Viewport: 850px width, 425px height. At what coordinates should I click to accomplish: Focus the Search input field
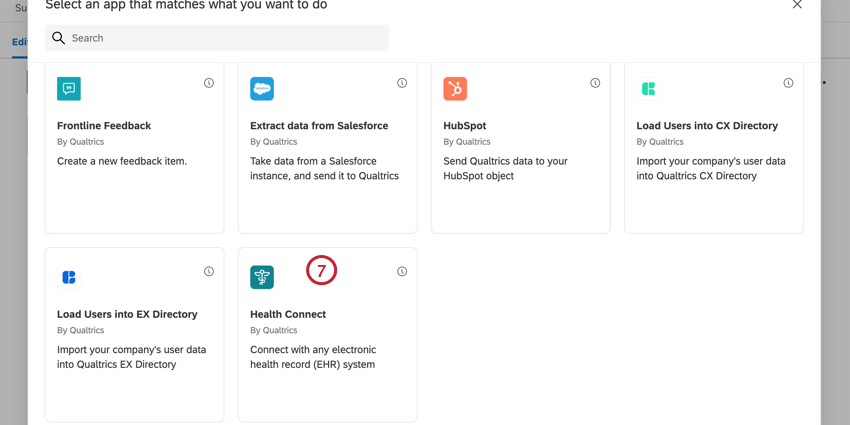pos(217,38)
